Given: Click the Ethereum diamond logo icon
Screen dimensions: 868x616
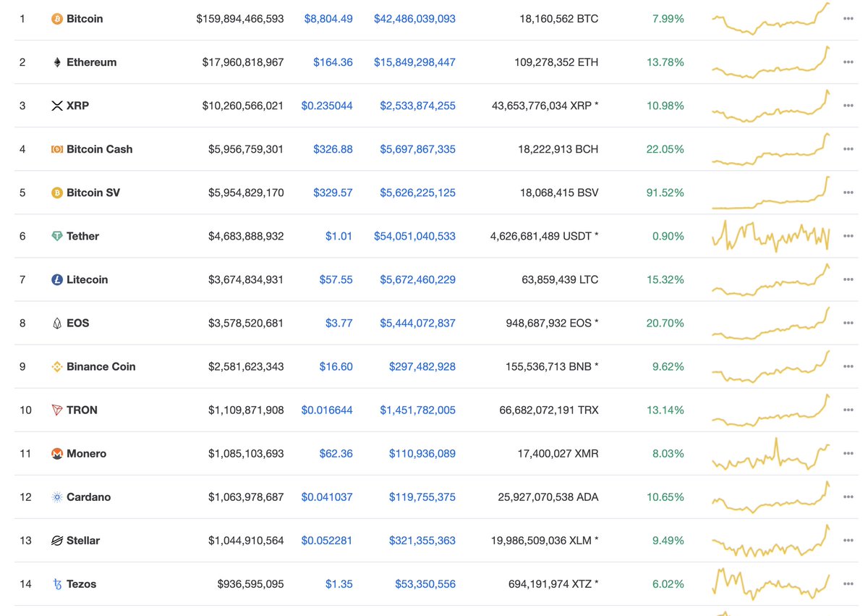Looking at the screenshot, I should click(57, 62).
